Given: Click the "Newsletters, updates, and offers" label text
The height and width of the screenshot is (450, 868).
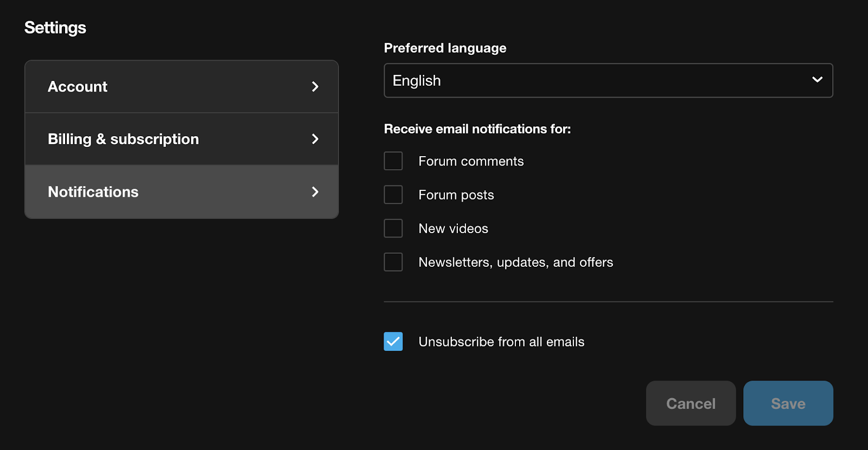Looking at the screenshot, I should (515, 262).
